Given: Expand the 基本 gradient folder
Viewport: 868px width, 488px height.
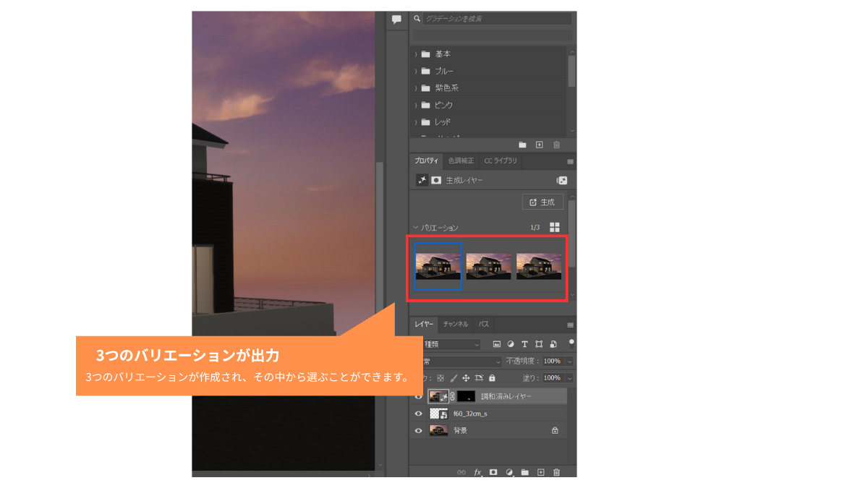Looking at the screenshot, I should [417, 54].
